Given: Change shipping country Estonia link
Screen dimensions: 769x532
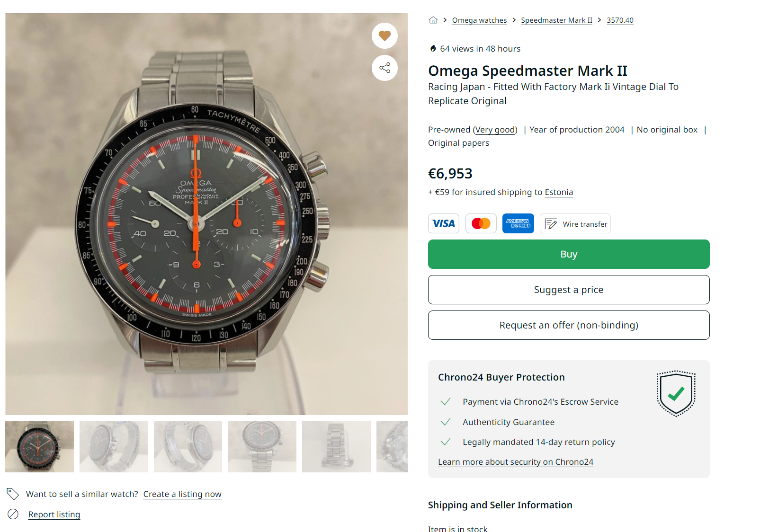Looking at the screenshot, I should [559, 192].
